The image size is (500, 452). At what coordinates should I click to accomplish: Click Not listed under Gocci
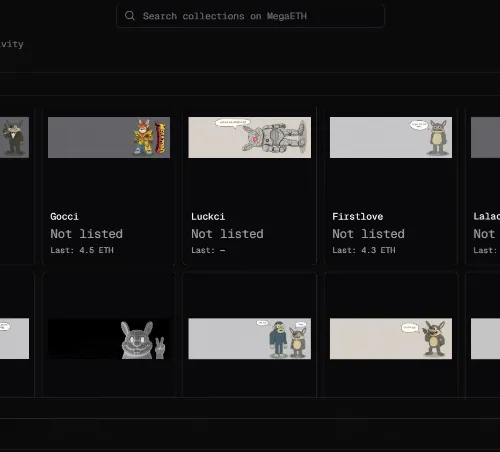[87, 234]
